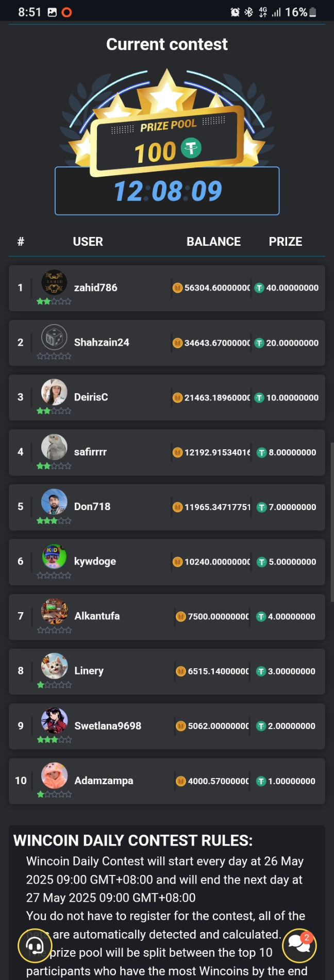334x980 pixels.
Task: Open chat messages bubble with badge
Action: tap(299, 945)
